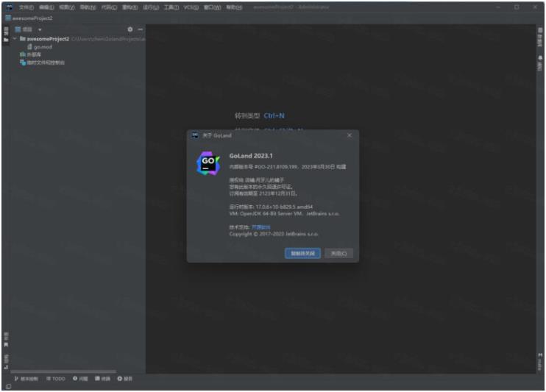
Task: Click the Go to Type Ctrl+N hint
Action: (x=260, y=115)
